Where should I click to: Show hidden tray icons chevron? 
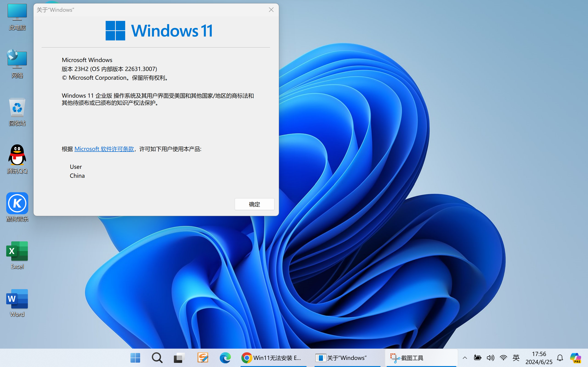[465, 358]
